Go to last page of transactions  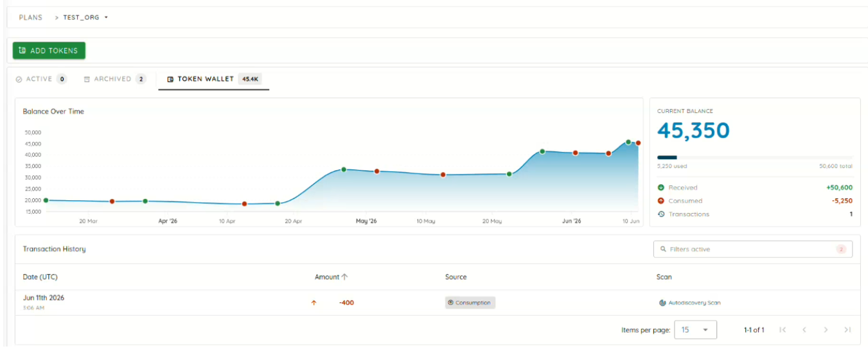point(847,330)
